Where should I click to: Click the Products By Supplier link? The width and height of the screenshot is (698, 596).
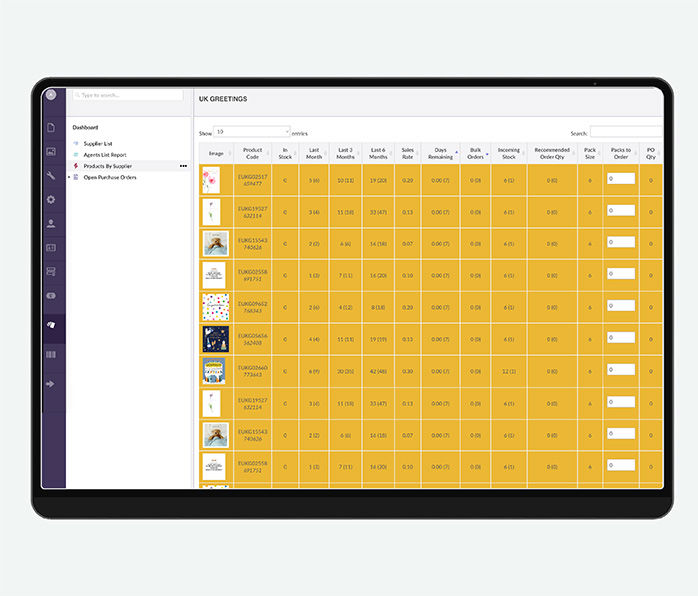[x=108, y=166]
